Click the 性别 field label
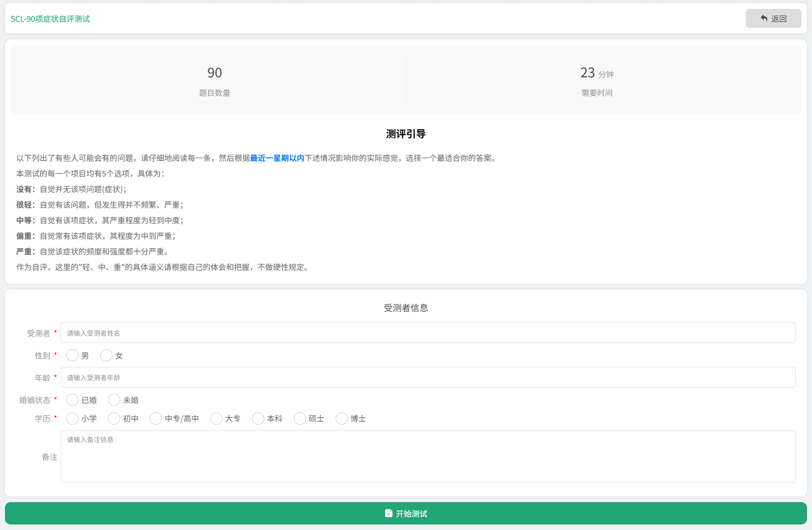The width and height of the screenshot is (812, 530). pyautogui.click(x=42, y=355)
